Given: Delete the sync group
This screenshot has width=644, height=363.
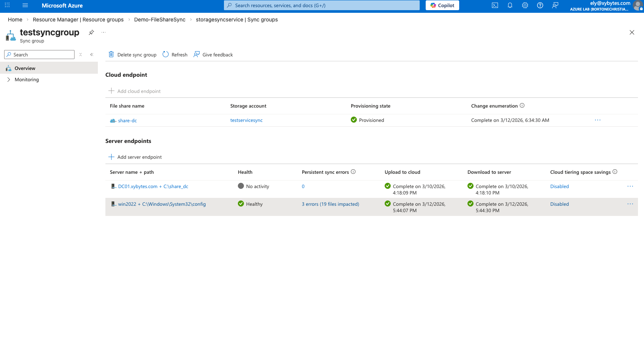Looking at the screenshot, I should coord(132,55).
